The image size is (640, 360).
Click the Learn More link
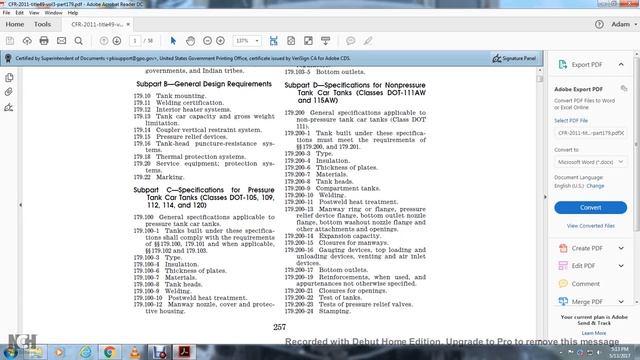tap(594, 333)
